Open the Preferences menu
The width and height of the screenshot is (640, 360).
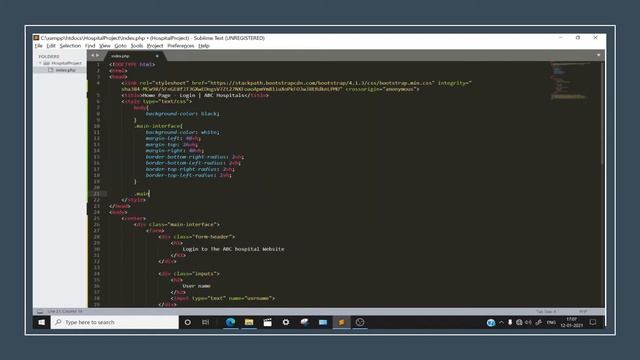pos(181,46)
